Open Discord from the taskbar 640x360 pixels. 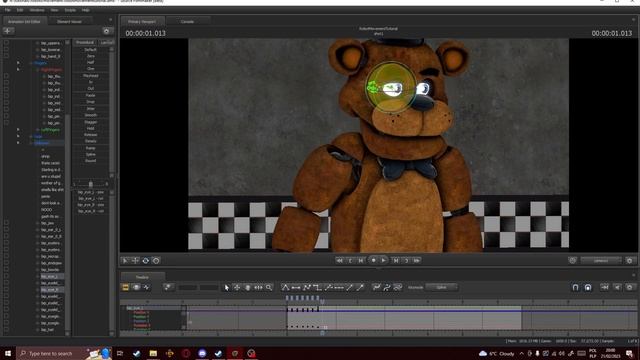pos(202,353)
